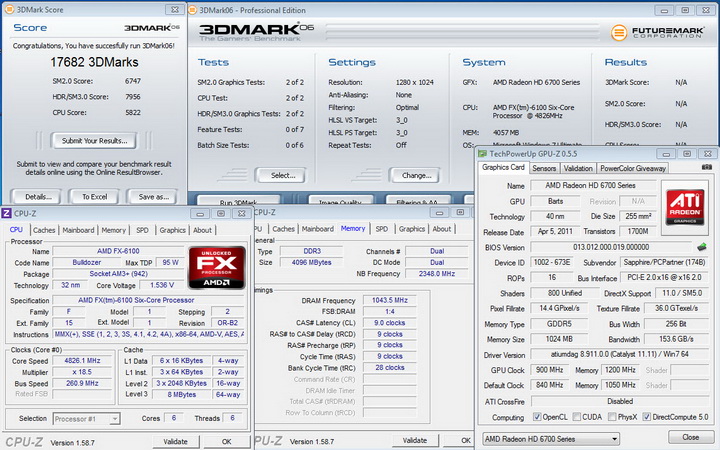Click the Level 3 cache value 8 MBytes

[182, 394]
